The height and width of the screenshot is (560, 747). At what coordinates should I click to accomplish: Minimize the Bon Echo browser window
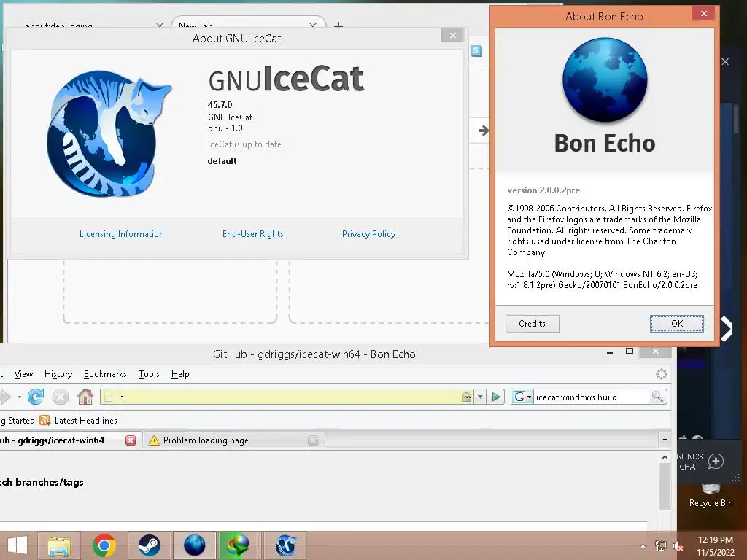[x=610, y=351]
